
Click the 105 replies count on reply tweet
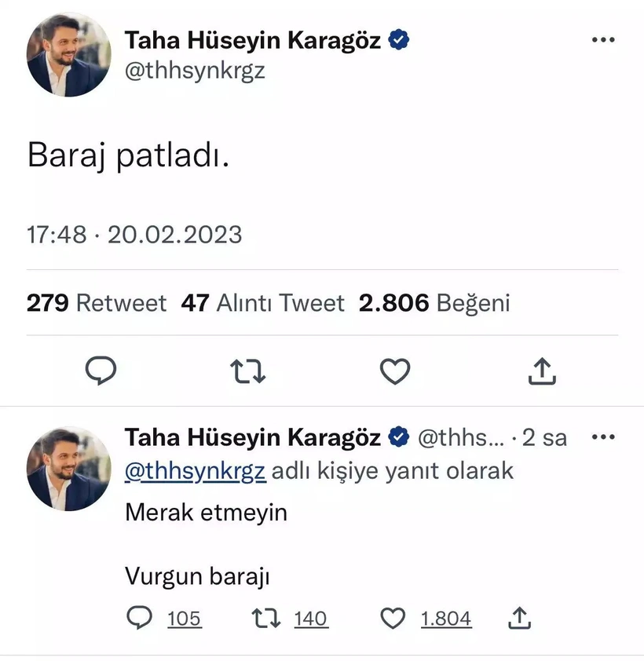point(185,619)
